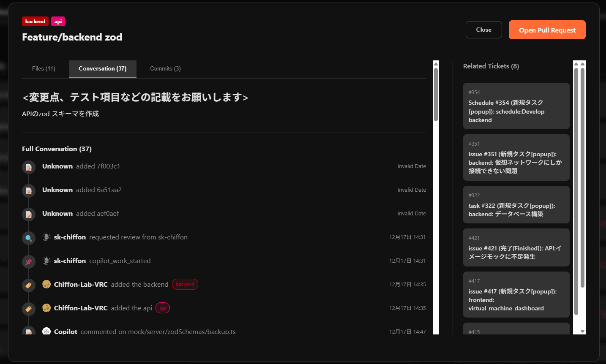Click Chiffon-Lab-VRC avatar on backend label row
This screenshot has height=364, width=606.
(x=46, y=285)
